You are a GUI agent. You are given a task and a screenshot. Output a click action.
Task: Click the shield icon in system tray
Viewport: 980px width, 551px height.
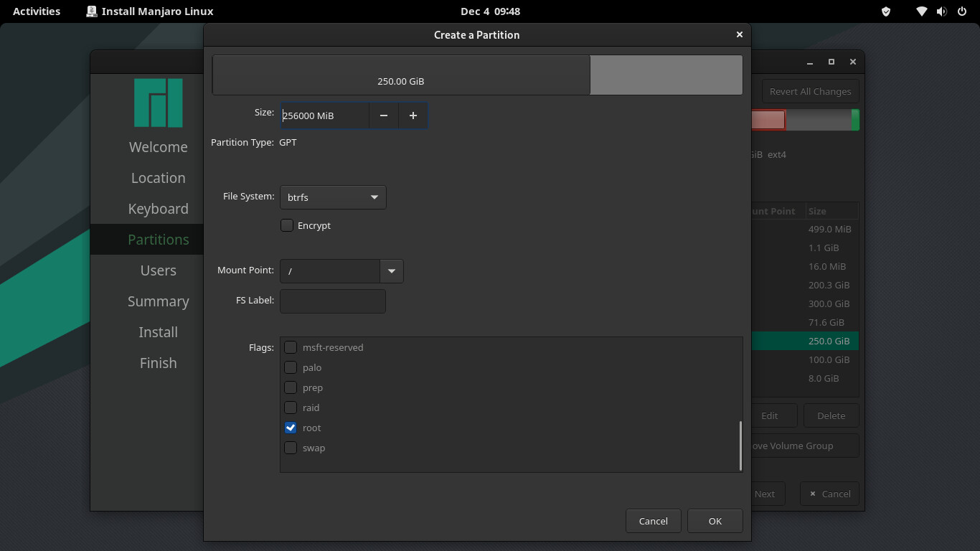pos(886,11)
